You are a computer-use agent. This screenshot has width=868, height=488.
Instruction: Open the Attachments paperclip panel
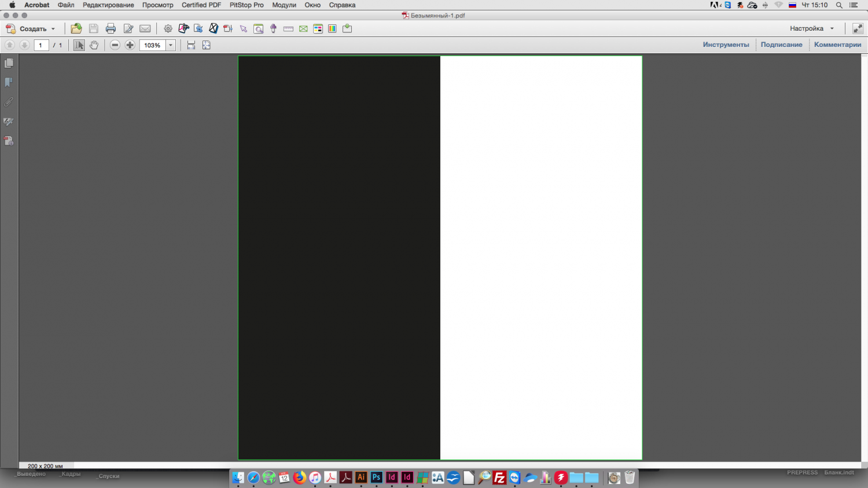click(9, 102)
